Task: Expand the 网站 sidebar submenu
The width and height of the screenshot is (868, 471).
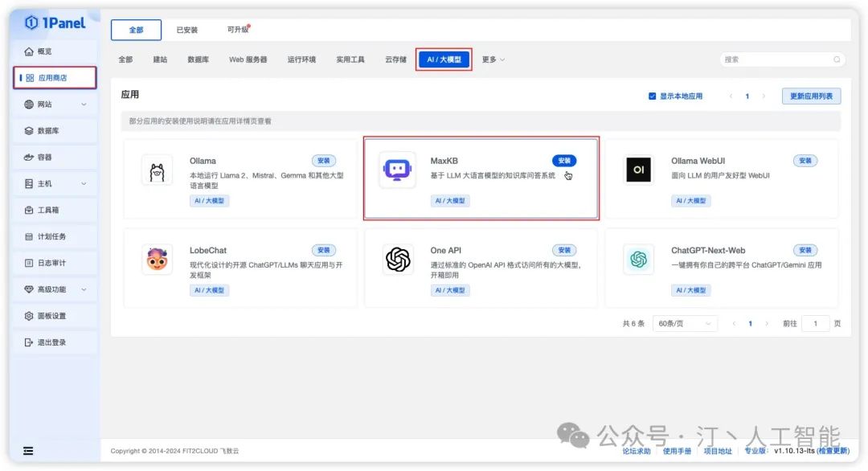Action: click(x=84, y=104)
